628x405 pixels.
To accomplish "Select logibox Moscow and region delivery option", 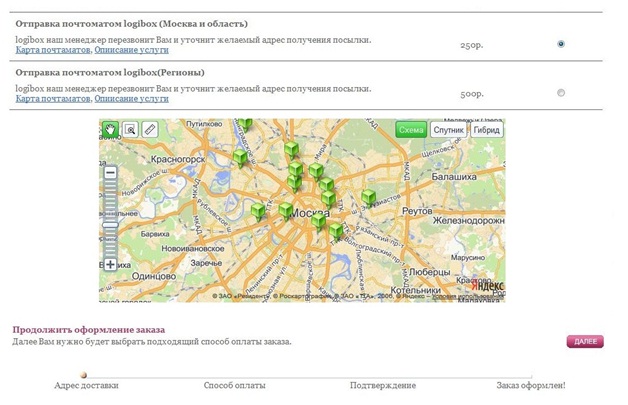I will point(560,44).
